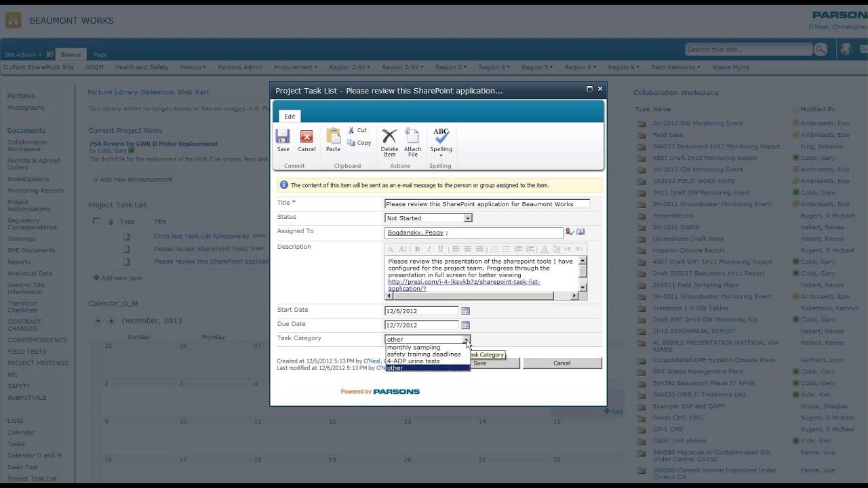Click the Cut scissors icon
Screen dimensions: 868x488
coord(351,130)
